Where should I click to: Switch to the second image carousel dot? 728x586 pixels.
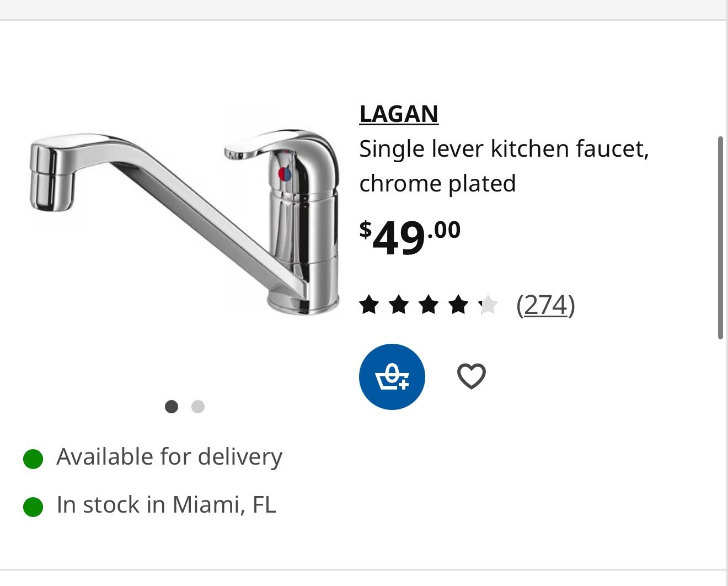[197, 407]
